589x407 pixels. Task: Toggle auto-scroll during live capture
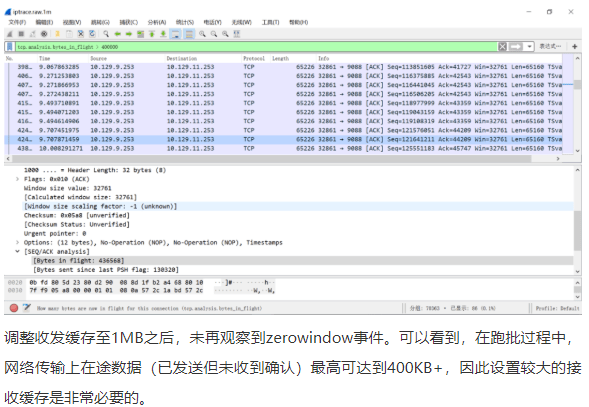tap(175, 34)
